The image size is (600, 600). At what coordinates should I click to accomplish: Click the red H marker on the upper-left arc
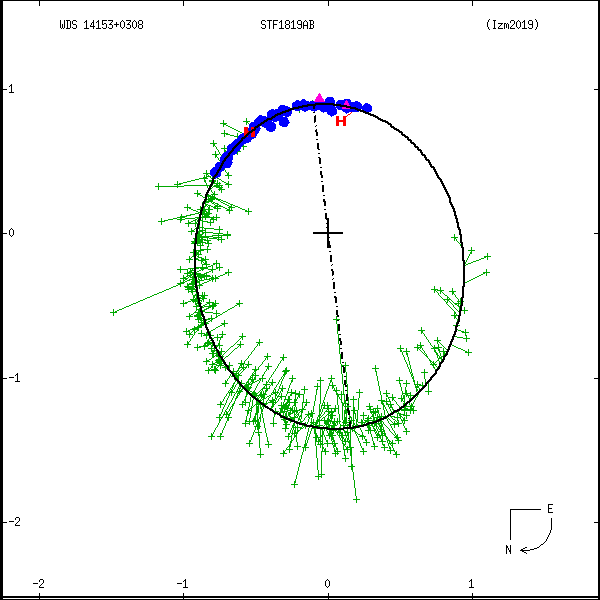click(x=249, y=132)
